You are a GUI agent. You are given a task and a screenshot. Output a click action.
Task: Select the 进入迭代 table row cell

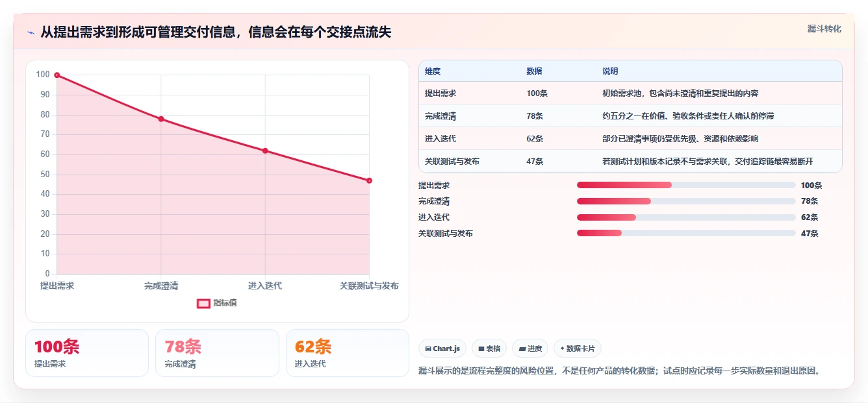click(440, 139)
